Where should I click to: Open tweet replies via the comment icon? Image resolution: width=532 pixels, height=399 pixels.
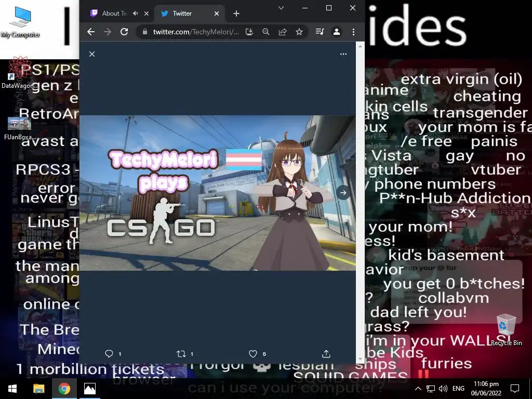coord(109,354)
